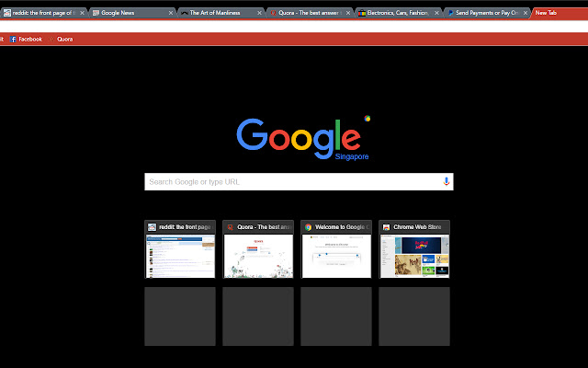
Task: Open the Quora most-visited thumbnail
Action: pyautogui.click(x=258, y=249)
